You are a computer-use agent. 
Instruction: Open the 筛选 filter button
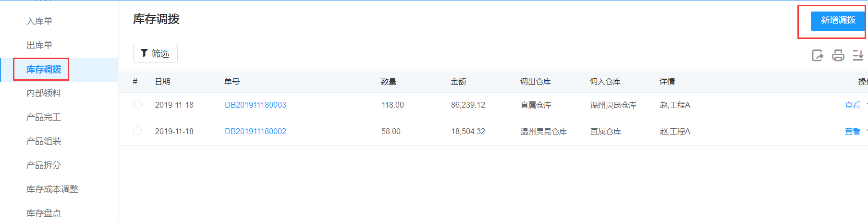(155, 53)
